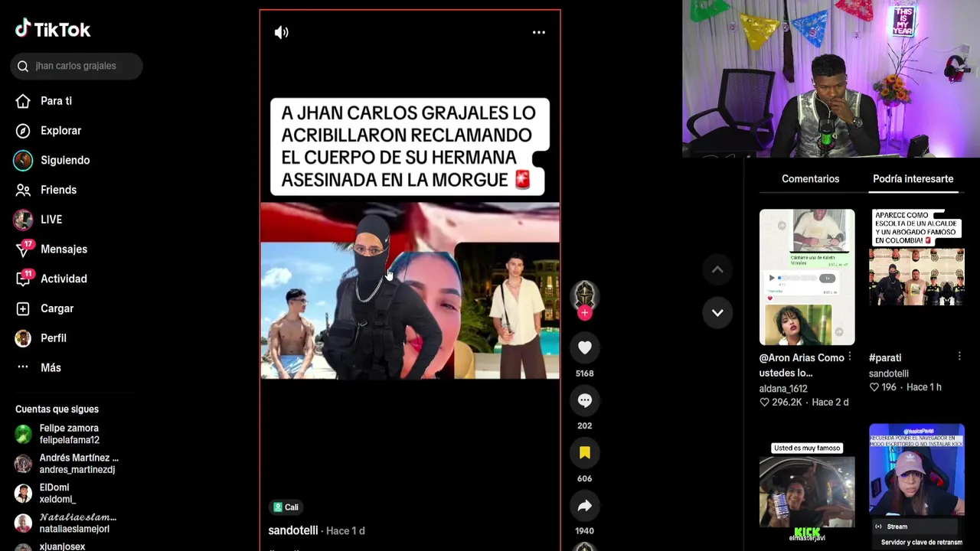This screenshot has height=551, width=980.
Task: Open sandotelli username below the video
Action: coord(293,530)
